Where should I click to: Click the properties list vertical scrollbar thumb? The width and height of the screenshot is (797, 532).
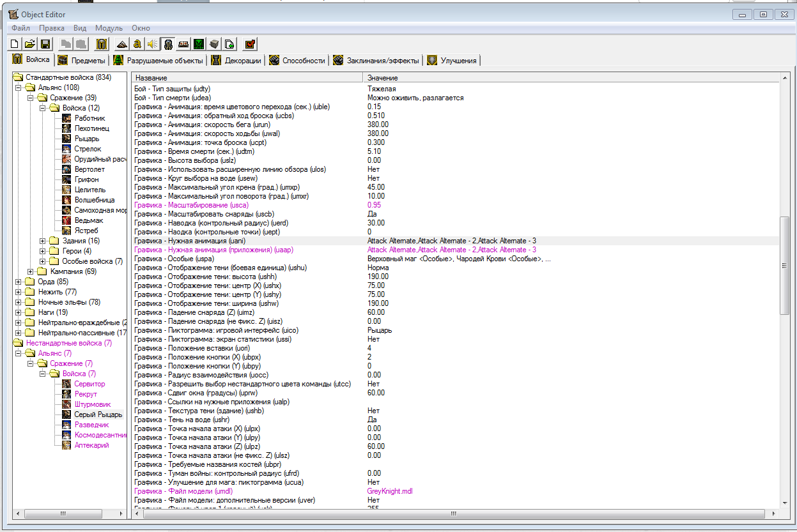click(785, 265)
